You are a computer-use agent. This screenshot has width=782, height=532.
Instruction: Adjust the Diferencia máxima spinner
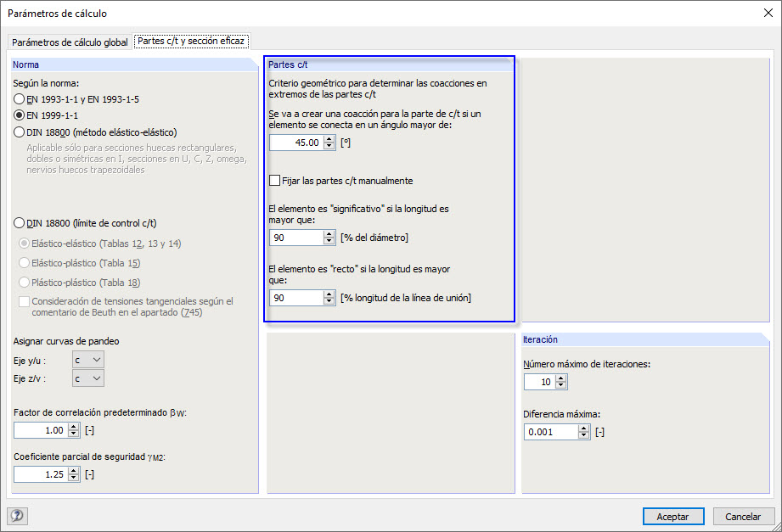pyautogui.click(x=584, y=432)
